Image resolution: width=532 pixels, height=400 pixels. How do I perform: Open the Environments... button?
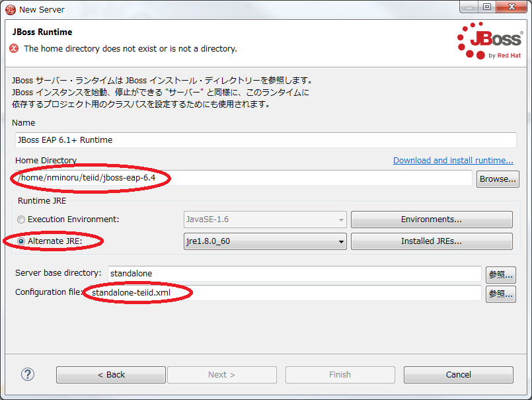click(432, 220)
